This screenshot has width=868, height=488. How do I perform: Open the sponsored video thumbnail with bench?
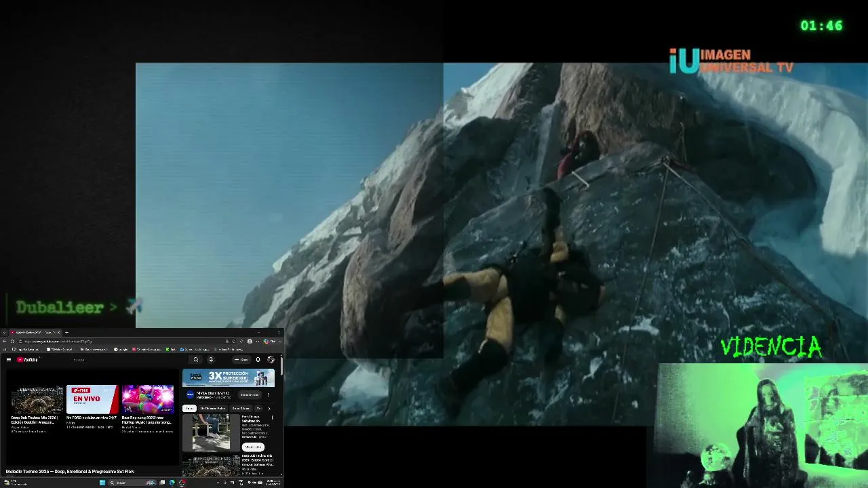[x=211, y=432]
